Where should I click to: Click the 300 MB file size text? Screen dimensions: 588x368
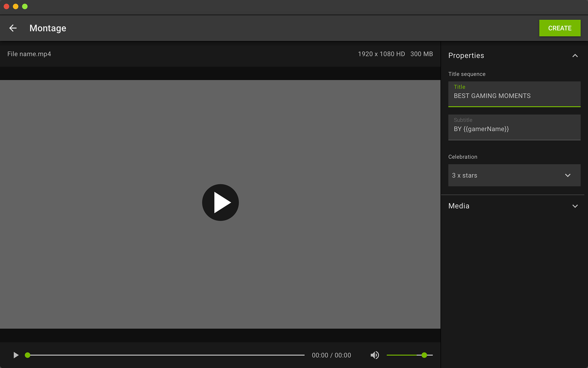421,54
